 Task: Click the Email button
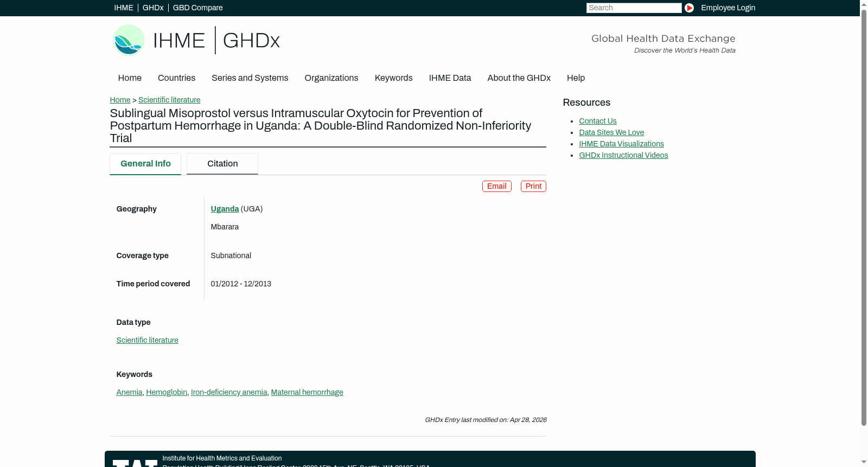pos(497,186)
